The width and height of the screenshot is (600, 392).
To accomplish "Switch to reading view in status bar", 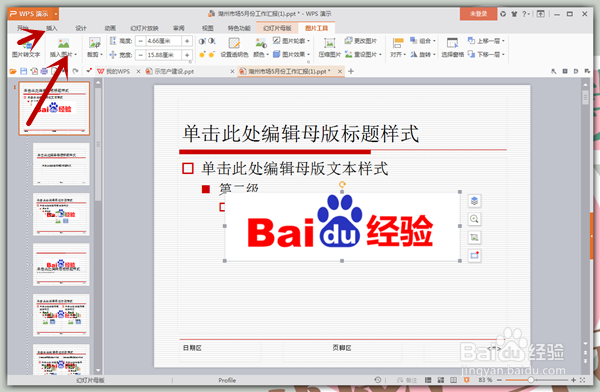I will [453, 380].
